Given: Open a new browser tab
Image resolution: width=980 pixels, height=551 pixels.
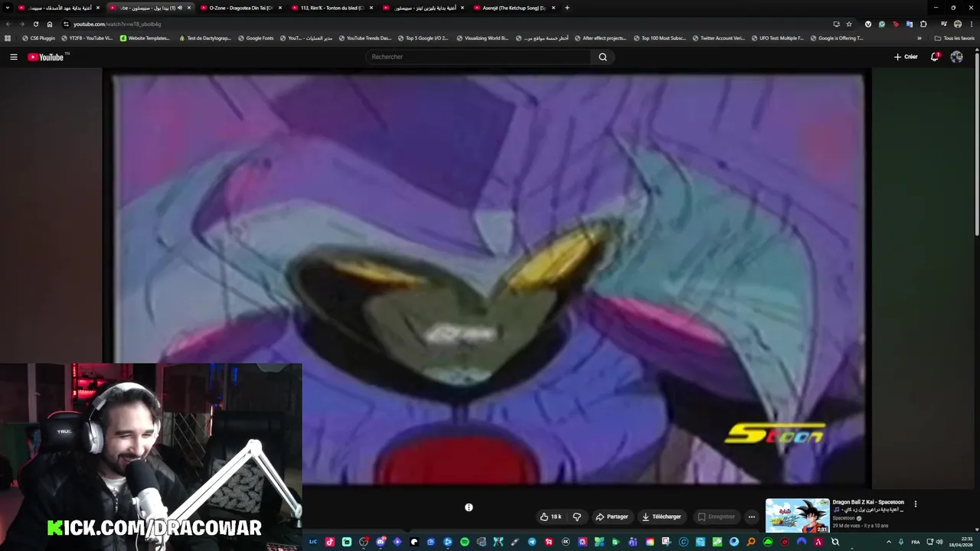Looking at the screenshot, I should (567, 8).
